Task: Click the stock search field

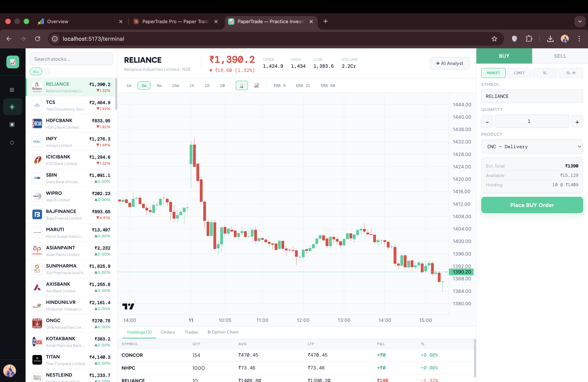Action: tap(71, 59)
